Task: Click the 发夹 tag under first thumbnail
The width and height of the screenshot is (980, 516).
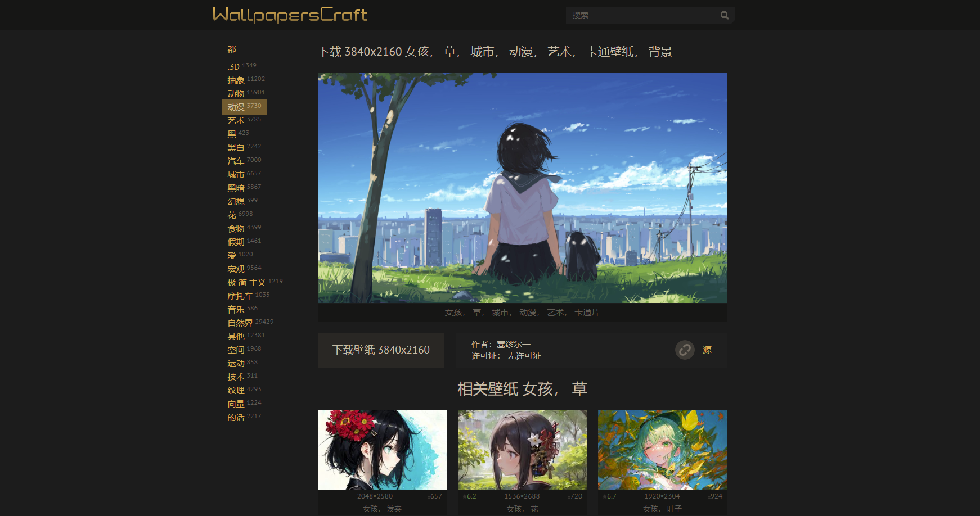Action: [x=394, y=509]
